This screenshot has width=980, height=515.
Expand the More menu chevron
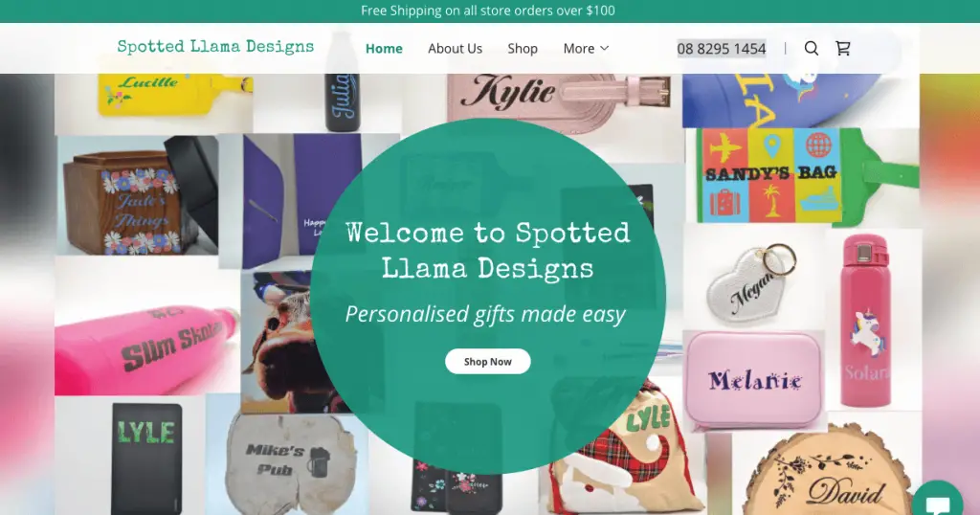604,48
